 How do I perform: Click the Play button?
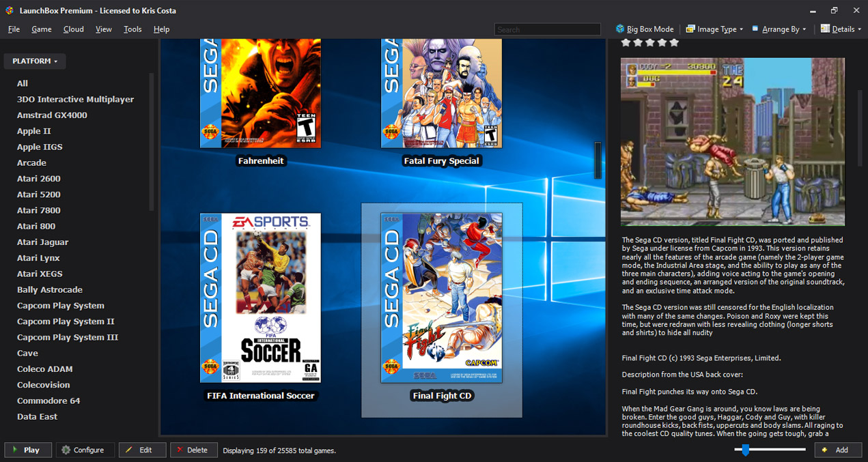tap(28, 450)
